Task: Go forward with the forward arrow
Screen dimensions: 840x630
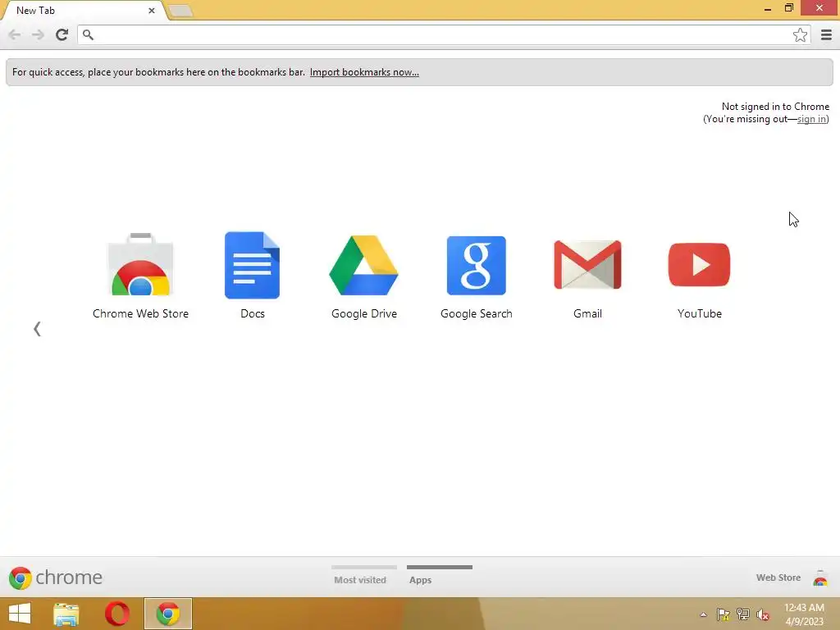Action: pos(38,34)
